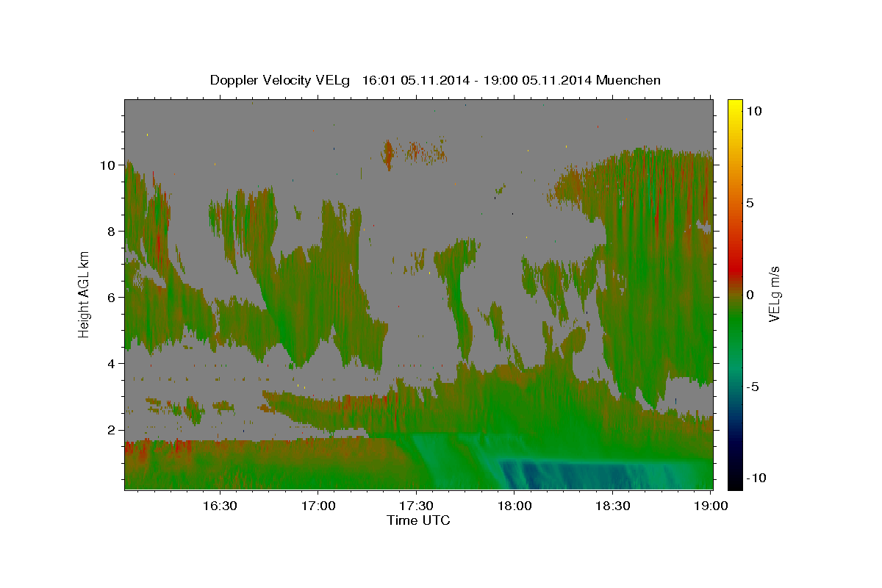The height and width of the screenshot is (588, 882).
Task: Click the 19:00 time axis tick label
Action: point(711,506)
